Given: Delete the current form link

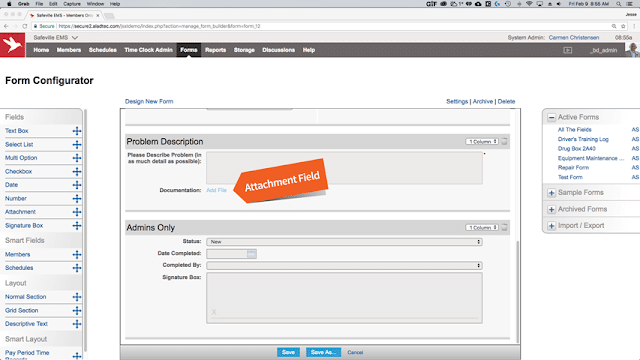Looking at the screenshot, I should point(506,101).
